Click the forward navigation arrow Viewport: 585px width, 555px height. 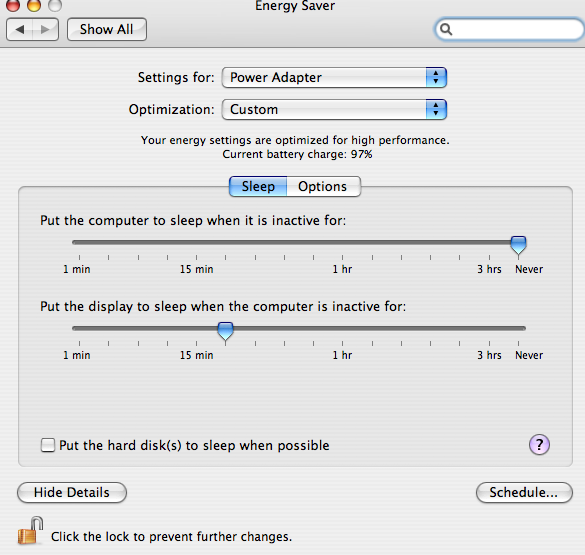tap(46, 29)
